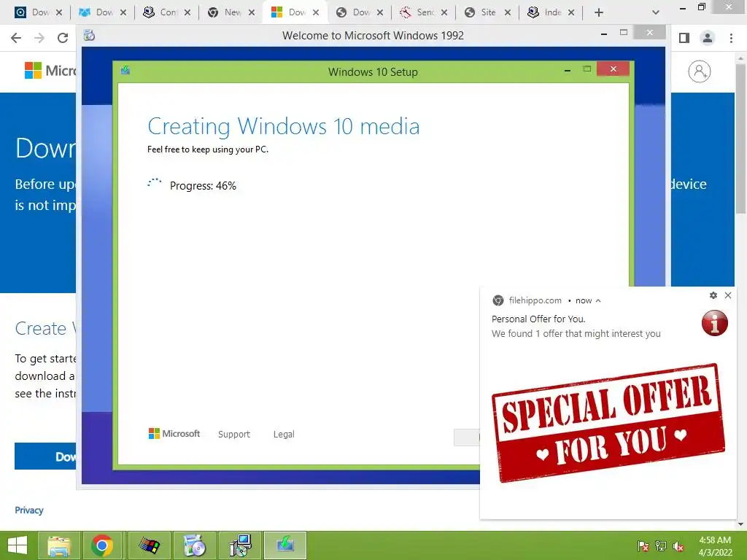The image size is (747, 560).
Task: Click the disc installer taskbar icon
Action: pos(194,545)
